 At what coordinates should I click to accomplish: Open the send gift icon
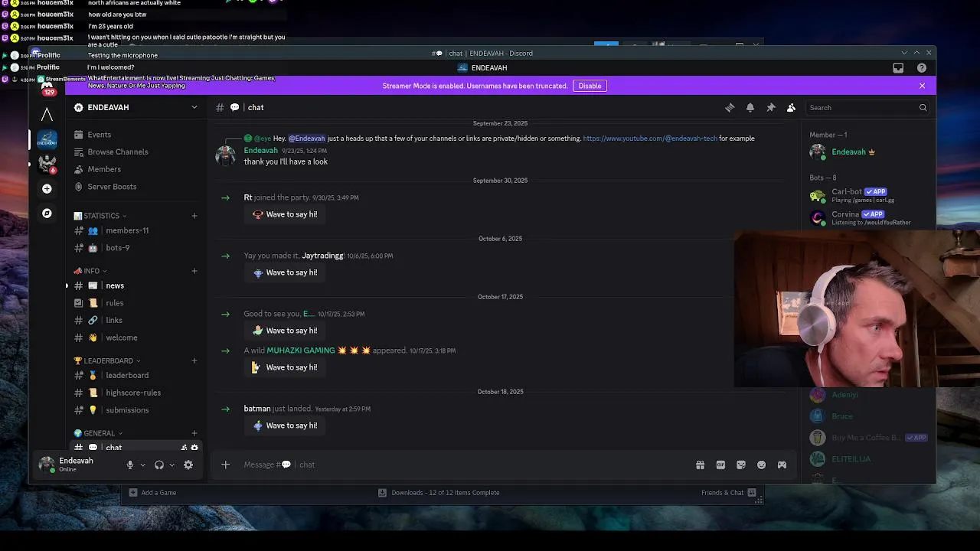pos(700,465)
